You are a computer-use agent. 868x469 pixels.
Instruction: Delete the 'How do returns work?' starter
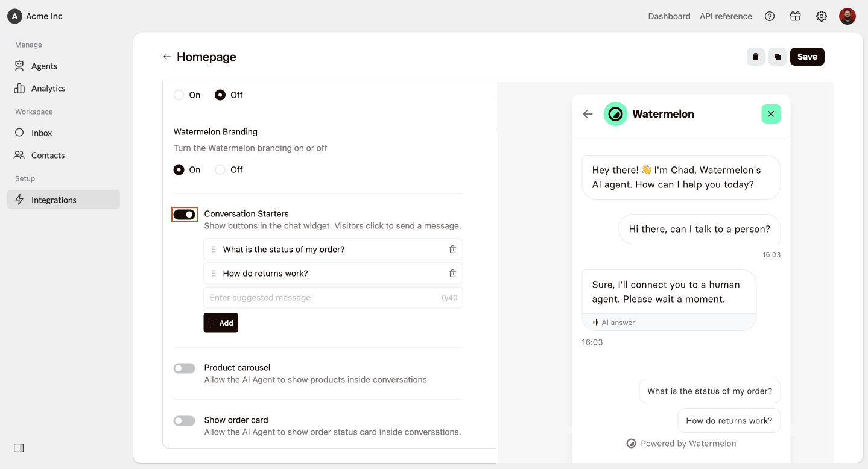(452, 274)
